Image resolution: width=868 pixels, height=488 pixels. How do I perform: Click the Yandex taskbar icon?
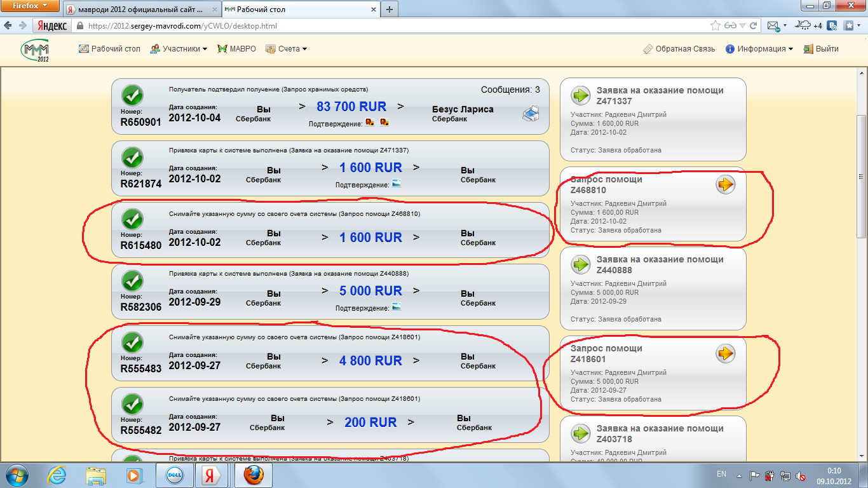pyautogui.click(x=212, y=475)
